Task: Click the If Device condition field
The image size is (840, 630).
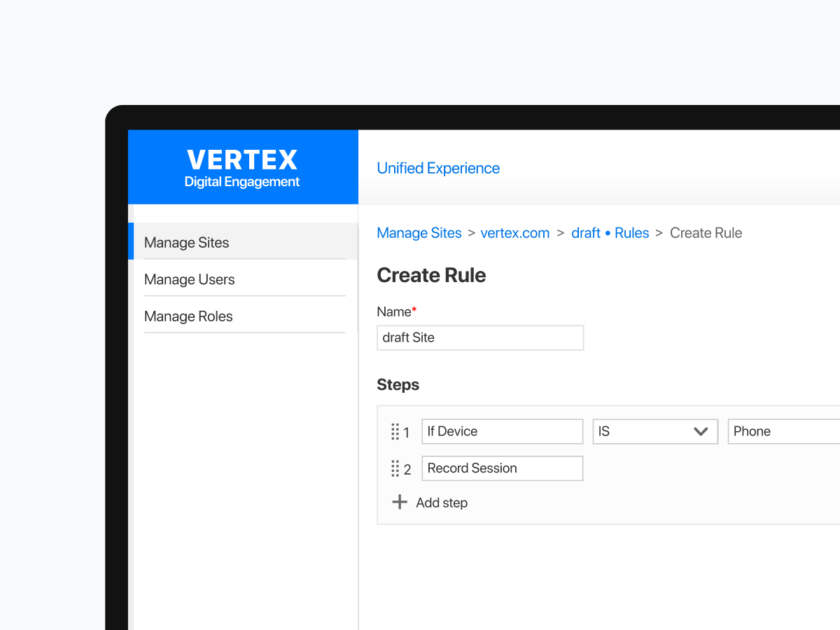Action: [x=502, y=432]
